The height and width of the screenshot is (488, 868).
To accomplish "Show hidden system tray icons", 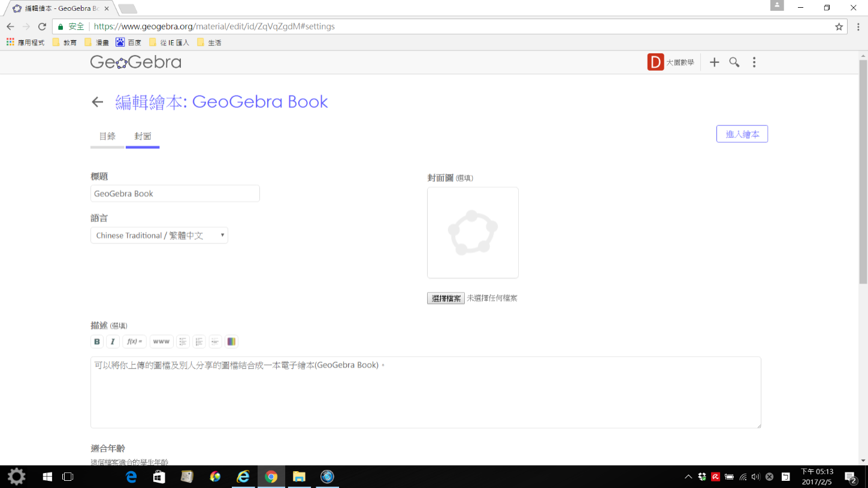I will tap(688, 477).
